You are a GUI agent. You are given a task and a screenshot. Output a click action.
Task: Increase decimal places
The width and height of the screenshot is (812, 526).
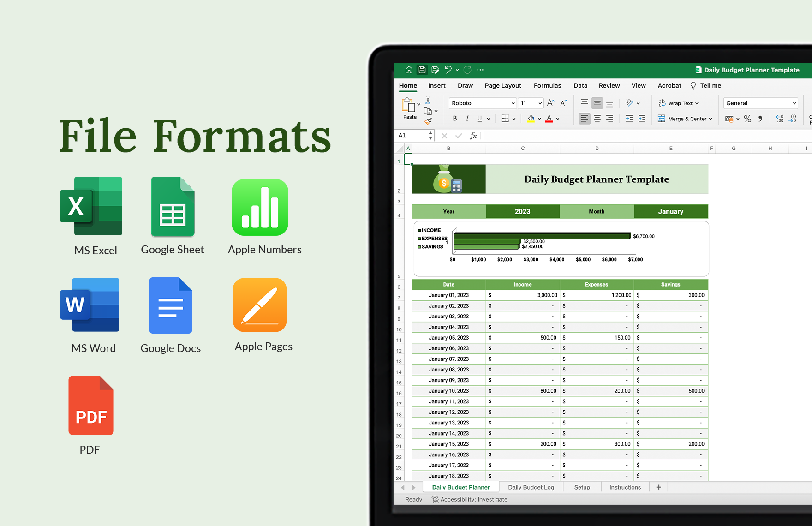[779, 119]
